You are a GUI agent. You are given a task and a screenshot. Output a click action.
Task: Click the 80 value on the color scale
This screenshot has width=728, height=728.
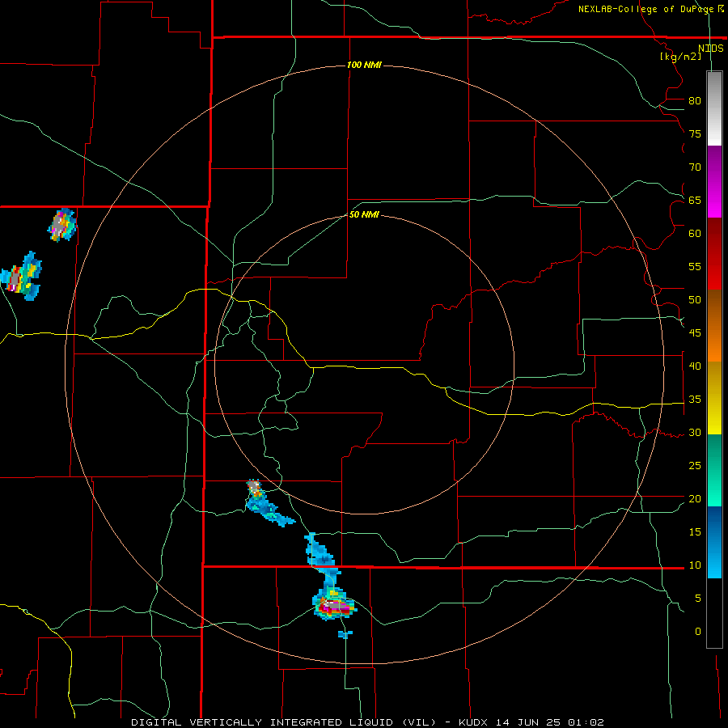pos(695,101)
